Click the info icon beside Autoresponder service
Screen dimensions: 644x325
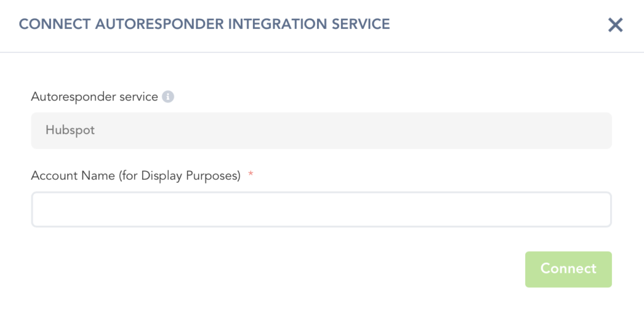[x=168, y=97]
